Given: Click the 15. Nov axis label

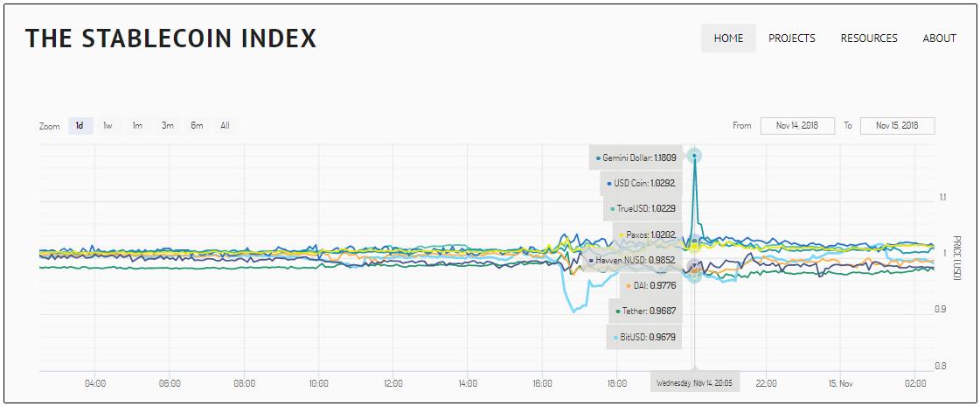Looking at the screenshot, I should pyautogui.click(x=841, y=383).
